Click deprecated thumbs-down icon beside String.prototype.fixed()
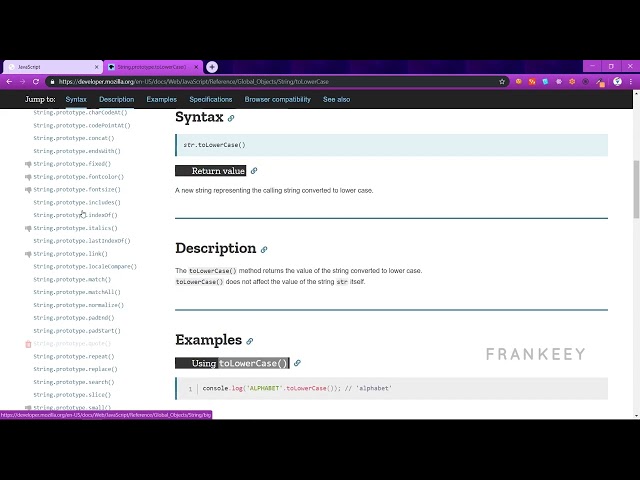The image size is (640, 480). pos(28,164)
